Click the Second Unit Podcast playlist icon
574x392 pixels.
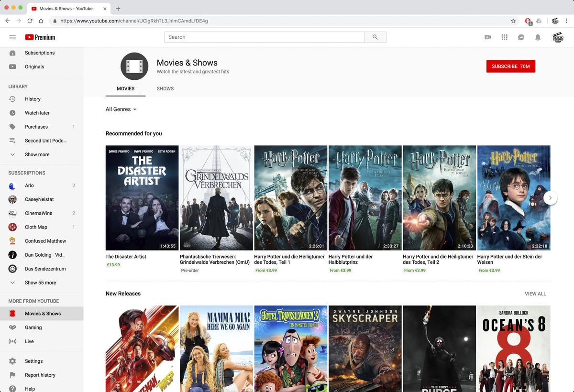click(12, 141)
